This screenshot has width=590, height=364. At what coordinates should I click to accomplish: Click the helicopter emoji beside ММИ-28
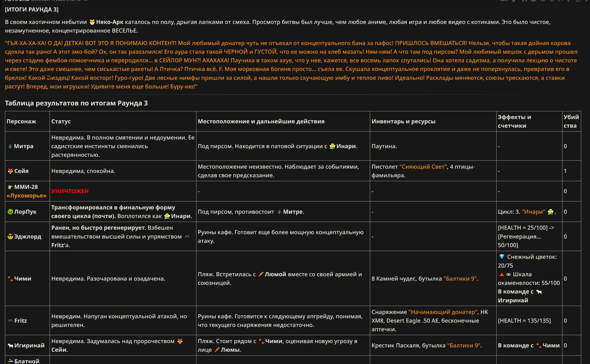pyautogui.click(x=10, y=187)
